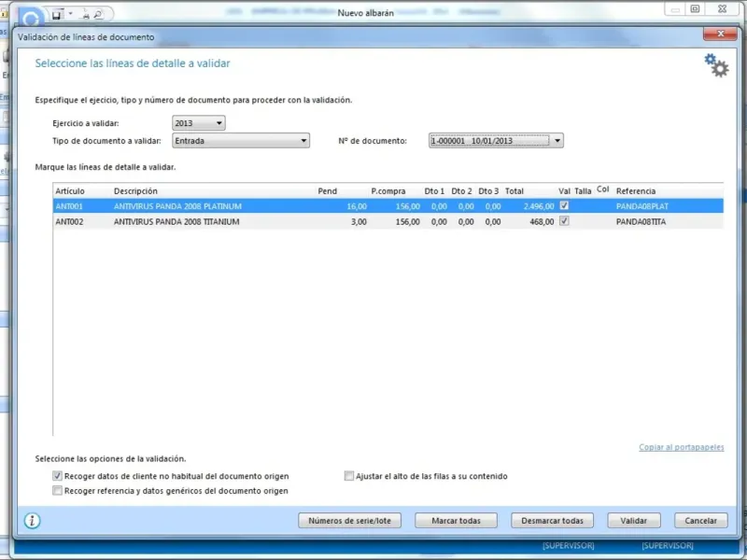
Task: Click the Nuevo albarán window title
Action: click(x=365, y=13)
